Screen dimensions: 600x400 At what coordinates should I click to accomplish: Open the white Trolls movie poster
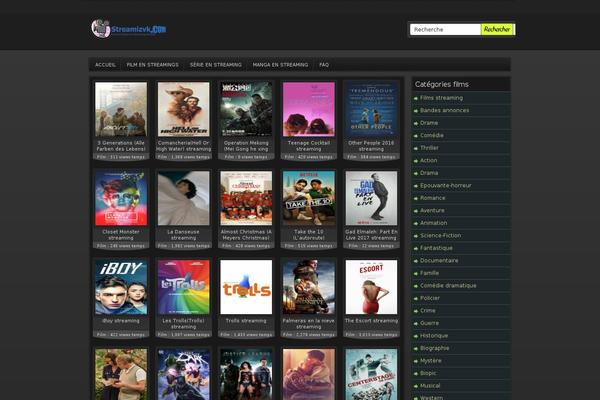(x=246, y=287)
